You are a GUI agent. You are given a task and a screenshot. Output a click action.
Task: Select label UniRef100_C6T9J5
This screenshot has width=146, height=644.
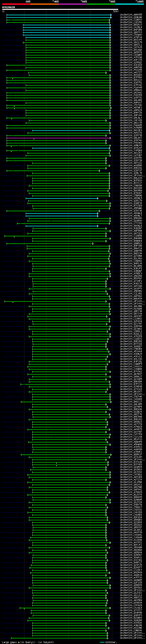131,48
